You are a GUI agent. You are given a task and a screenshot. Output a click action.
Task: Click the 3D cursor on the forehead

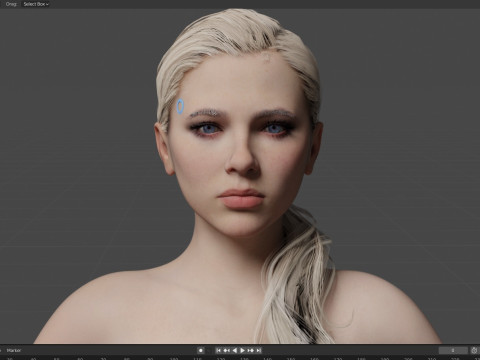180,106
